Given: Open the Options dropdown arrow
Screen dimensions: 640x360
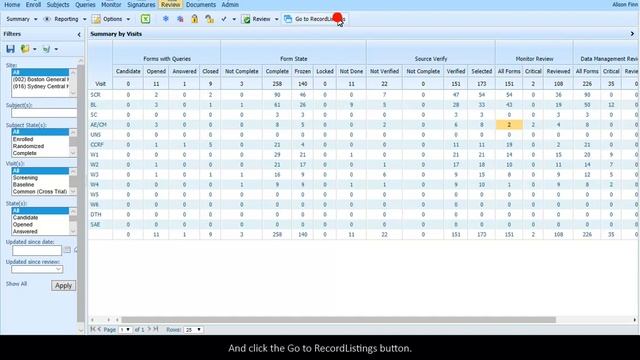Looking at the screenshot, I should 128,19.
